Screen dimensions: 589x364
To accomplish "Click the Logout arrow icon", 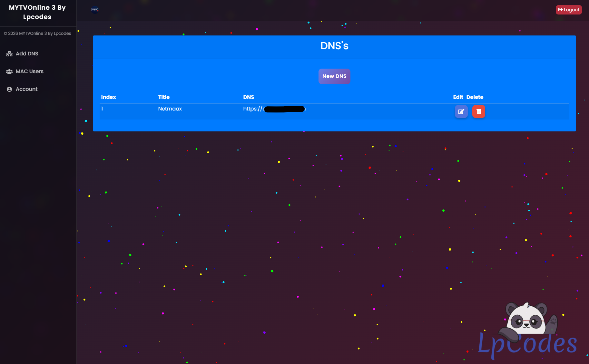I will [560, 10].
